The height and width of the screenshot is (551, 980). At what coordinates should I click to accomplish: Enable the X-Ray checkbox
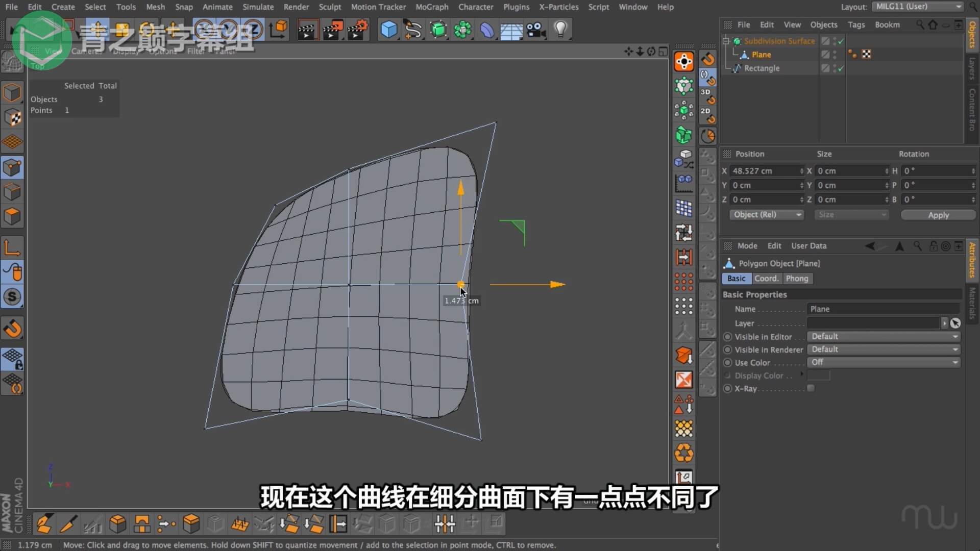(x=811, y=388)
